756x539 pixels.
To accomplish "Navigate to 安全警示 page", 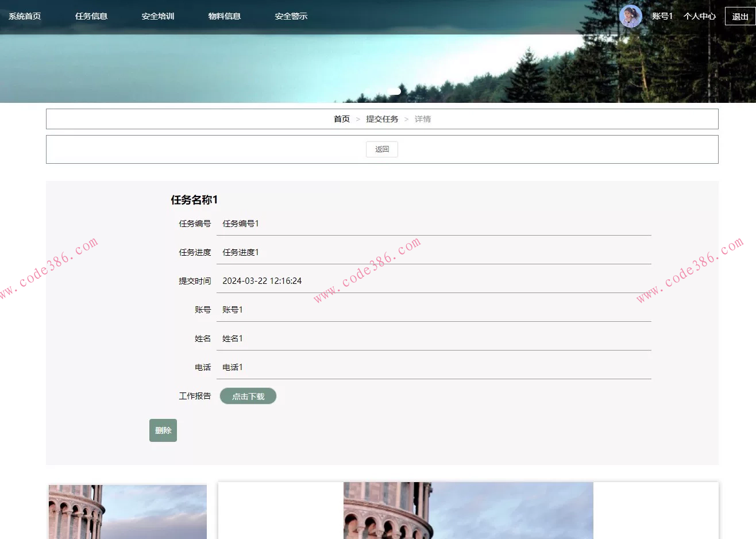I will point(291,16).
